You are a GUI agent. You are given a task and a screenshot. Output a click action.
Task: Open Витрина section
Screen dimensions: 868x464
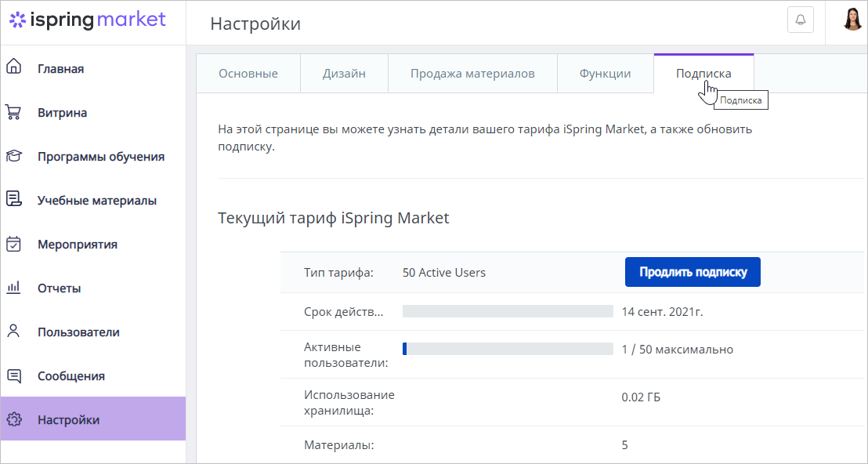coord(93,112)
